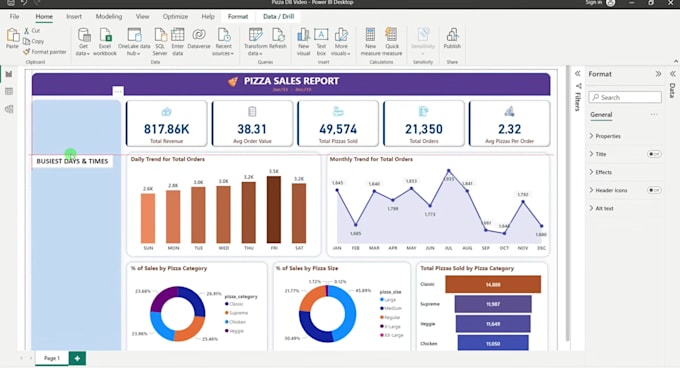The image size is (680, 368).
Task: Click the Save icon in title bar
Action: tap(11, 3)
